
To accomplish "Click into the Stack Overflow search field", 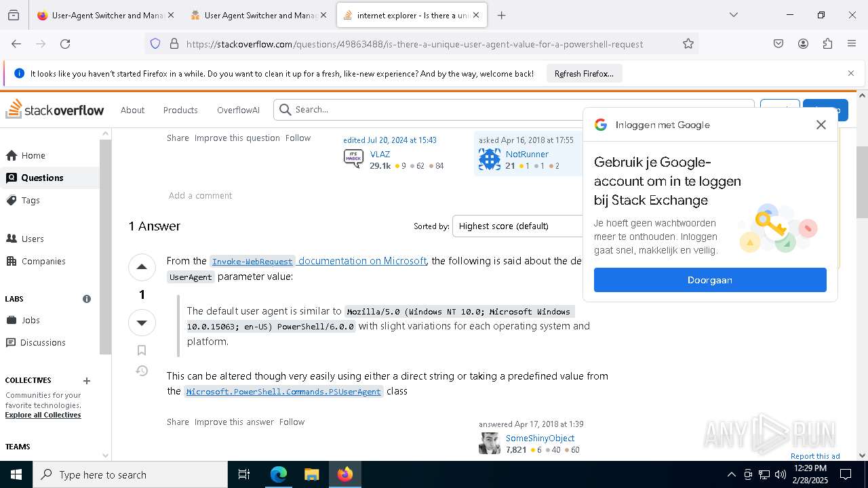I will [514, 109].
